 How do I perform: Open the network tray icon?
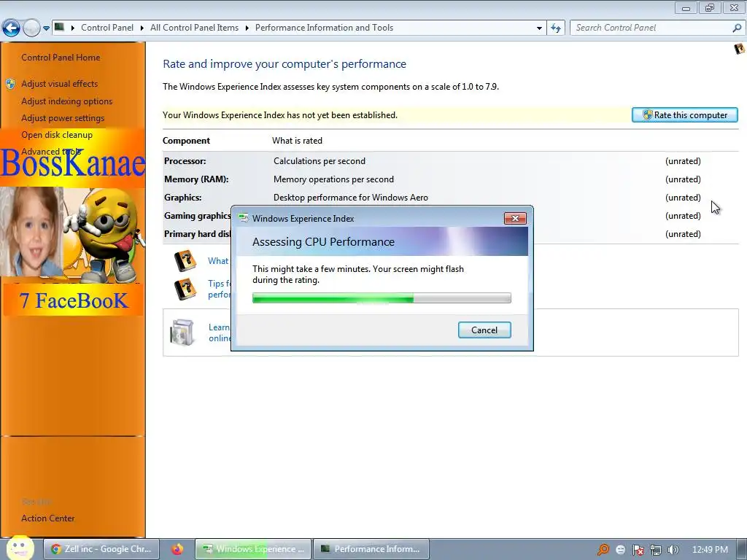pyautogui.click(x=656, y=550)
